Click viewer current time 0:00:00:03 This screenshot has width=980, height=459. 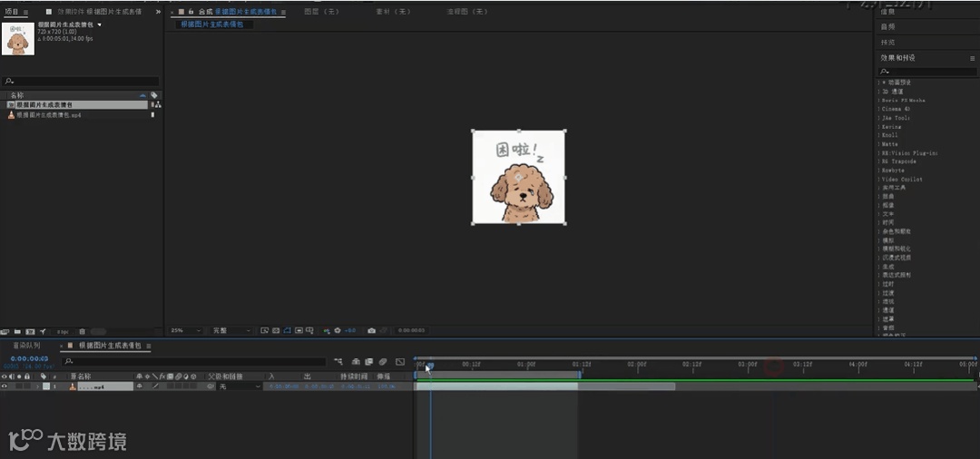pyautogui.click(x=411, y=330)
